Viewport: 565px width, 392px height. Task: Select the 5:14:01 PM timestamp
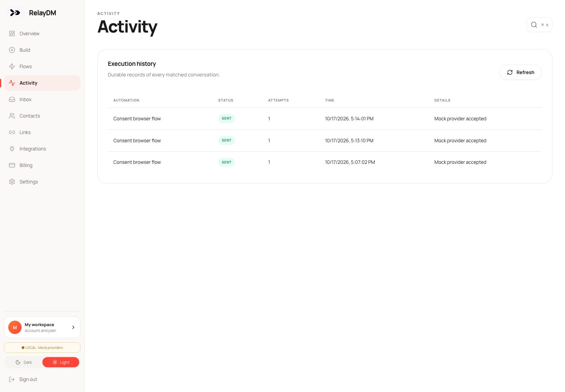[x=349, y=119]
